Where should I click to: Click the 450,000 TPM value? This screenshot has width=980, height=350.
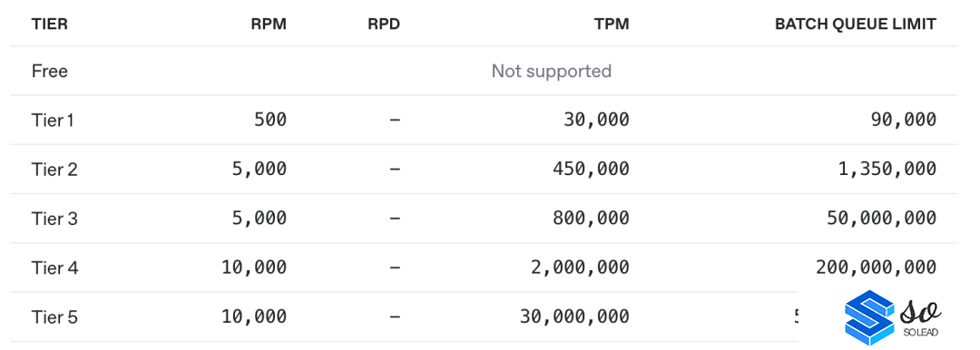(x=592, y=169)
